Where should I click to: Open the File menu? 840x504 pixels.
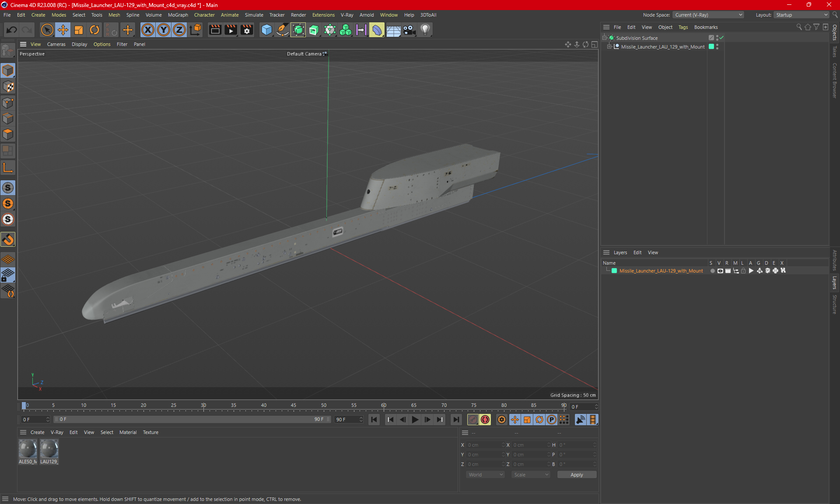click(7, 15)
